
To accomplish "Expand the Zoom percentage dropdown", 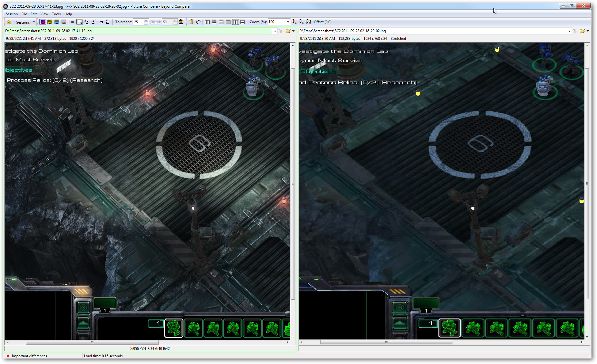I will click(x=288, y=22).
